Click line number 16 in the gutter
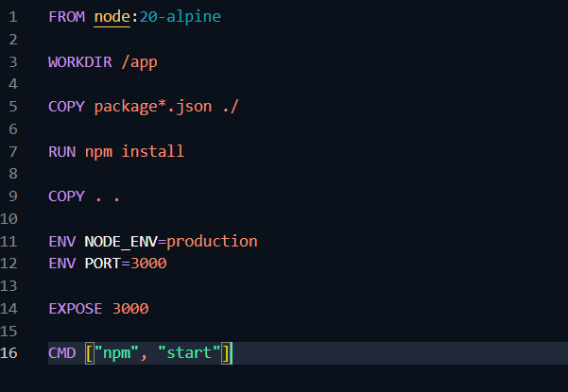 pyautogui.click(x=9, y=353)
